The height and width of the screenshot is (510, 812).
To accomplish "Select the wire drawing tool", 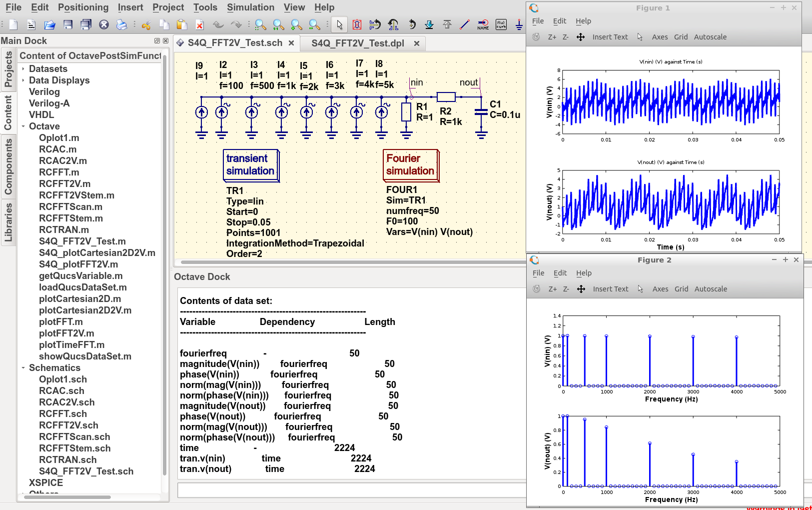I will point(465,24).
